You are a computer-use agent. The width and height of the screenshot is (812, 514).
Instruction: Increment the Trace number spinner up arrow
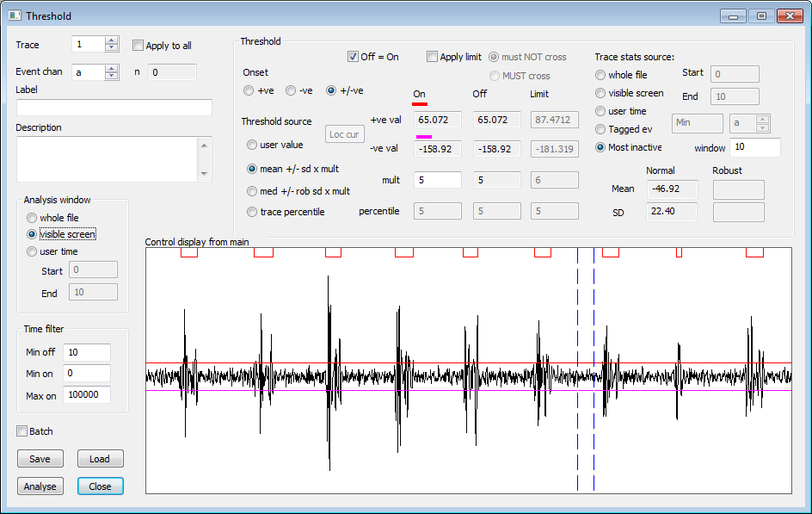pos(111,40)
